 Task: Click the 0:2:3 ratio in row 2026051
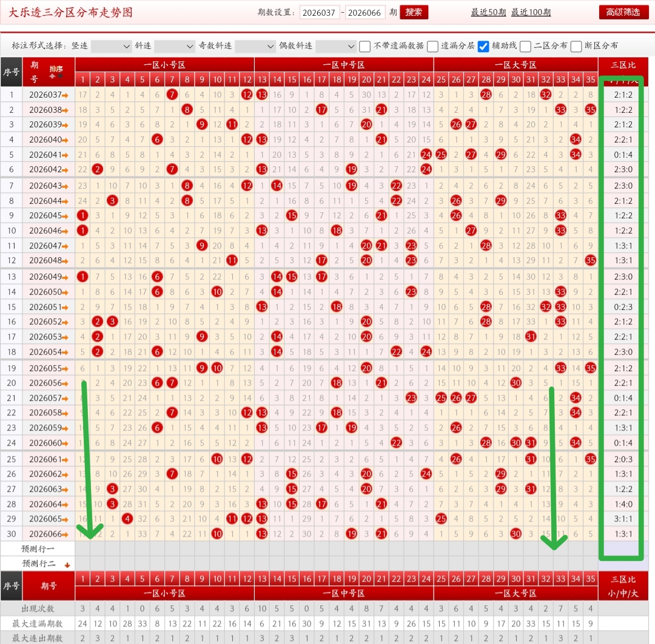(623, 307)
